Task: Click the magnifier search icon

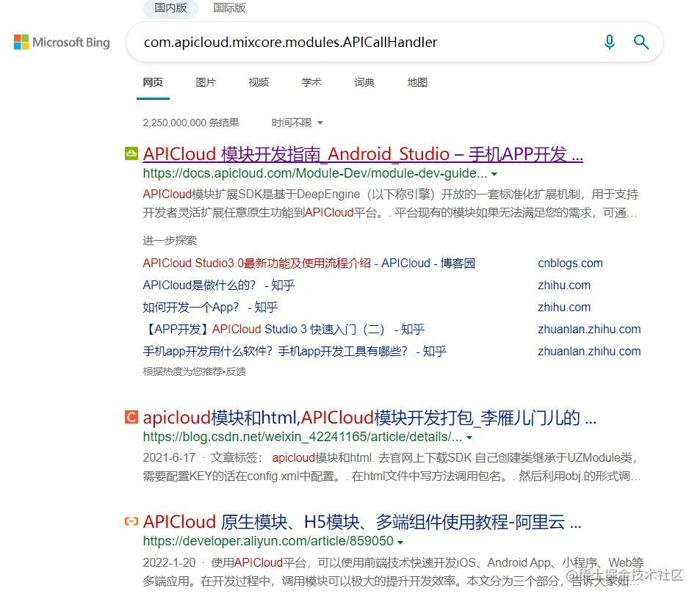Action: coord(641,43)
